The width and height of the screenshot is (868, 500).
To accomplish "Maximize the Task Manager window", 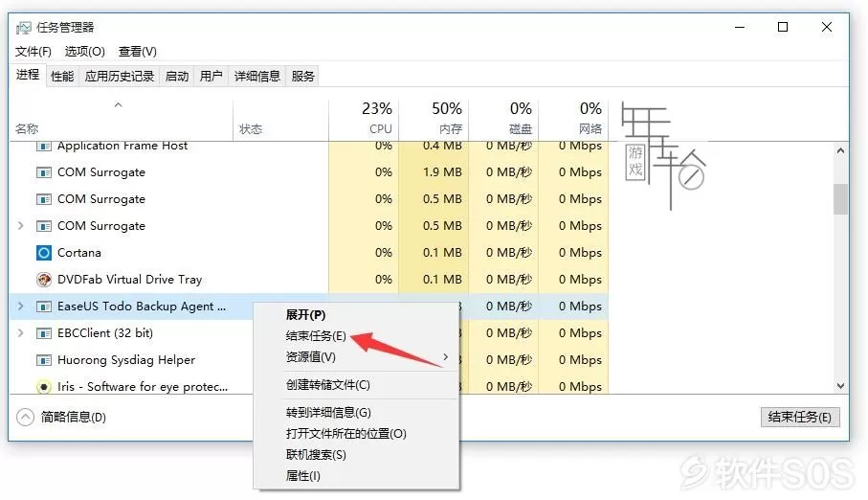I will click(x=783, y=27).
